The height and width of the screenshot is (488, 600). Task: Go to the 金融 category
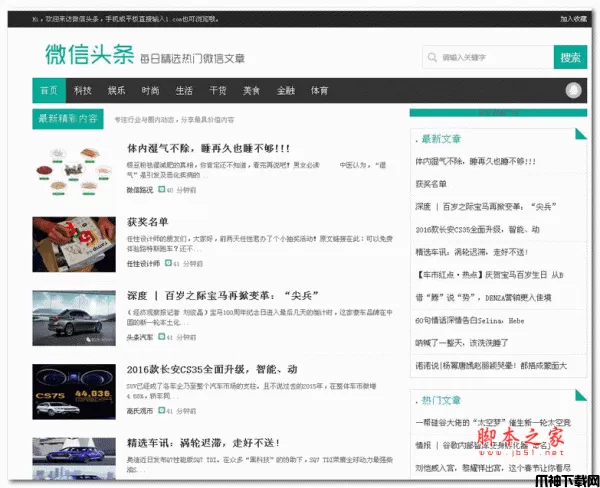pos(286,90)
